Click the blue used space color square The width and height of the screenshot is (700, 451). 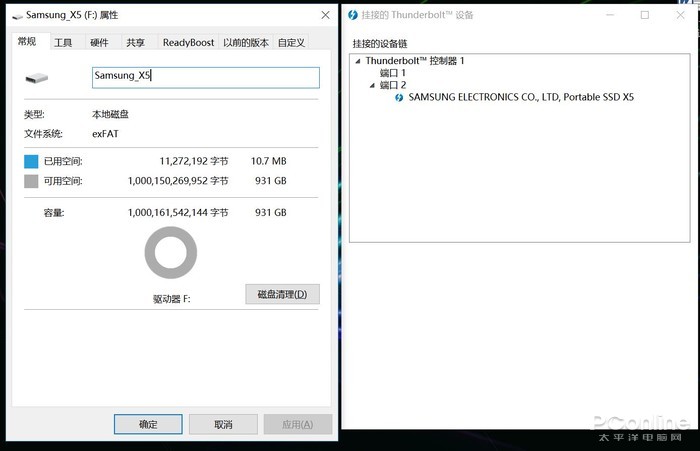pos(31,161)
